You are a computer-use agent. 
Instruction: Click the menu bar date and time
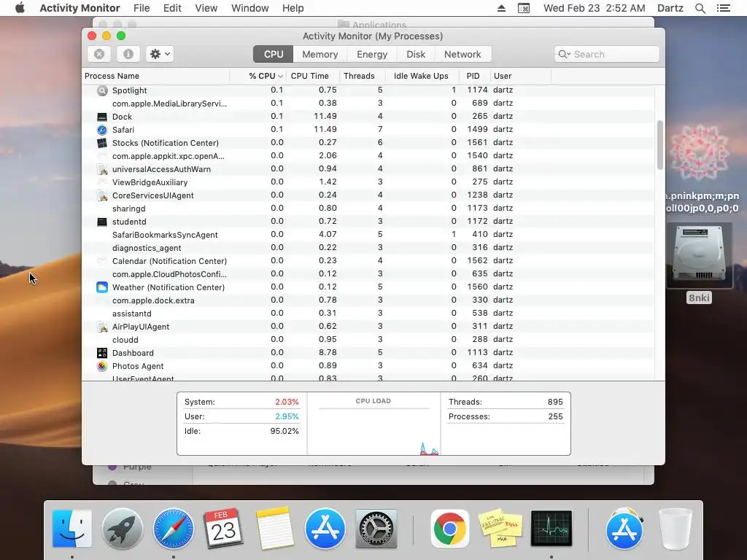[594, 8]
